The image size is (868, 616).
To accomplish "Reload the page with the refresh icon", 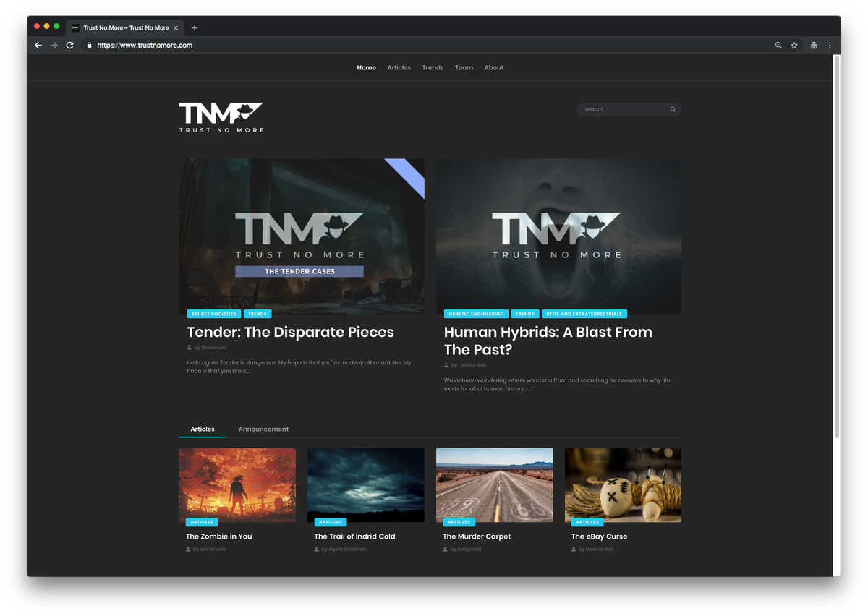I will pyautogui.click(x=69, y=45).
